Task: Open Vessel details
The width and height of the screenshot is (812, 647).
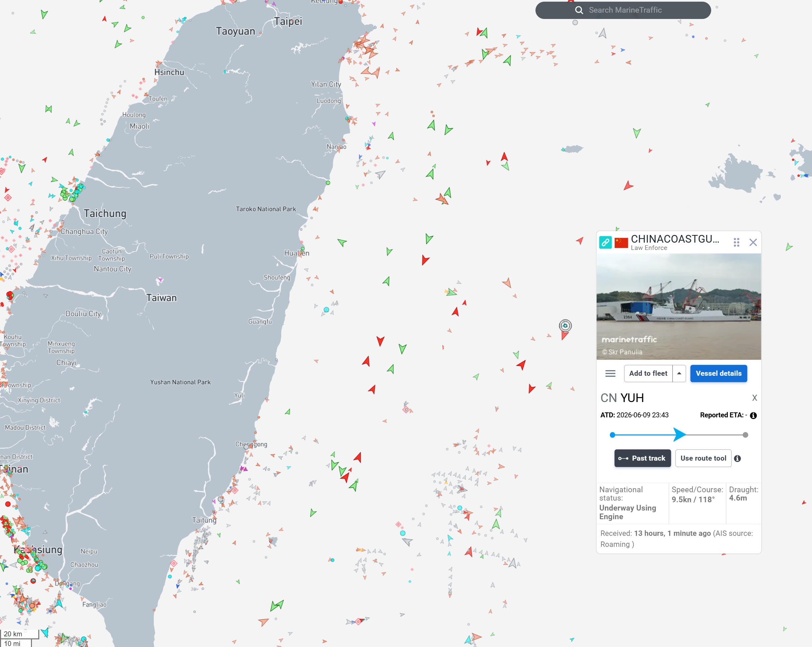Action: (x=718, y=373)
